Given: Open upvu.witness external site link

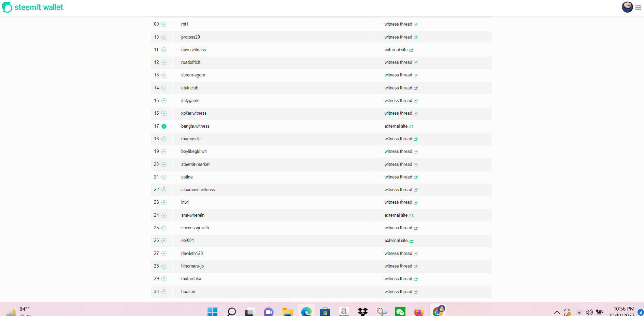Looking at the screenshot, I should (399, 50).
